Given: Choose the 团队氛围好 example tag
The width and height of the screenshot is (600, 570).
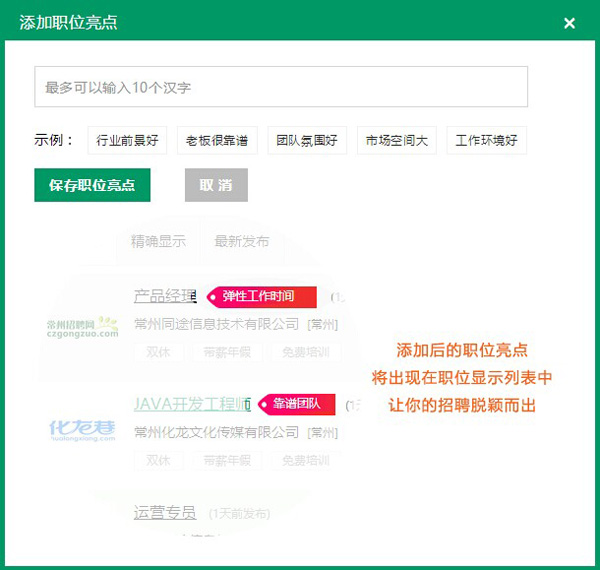Looking at the screenshot, I should point(307,141).
